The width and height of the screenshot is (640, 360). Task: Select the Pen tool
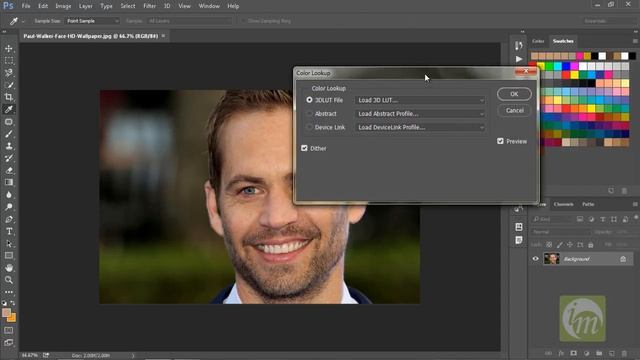tap(9, 219)
